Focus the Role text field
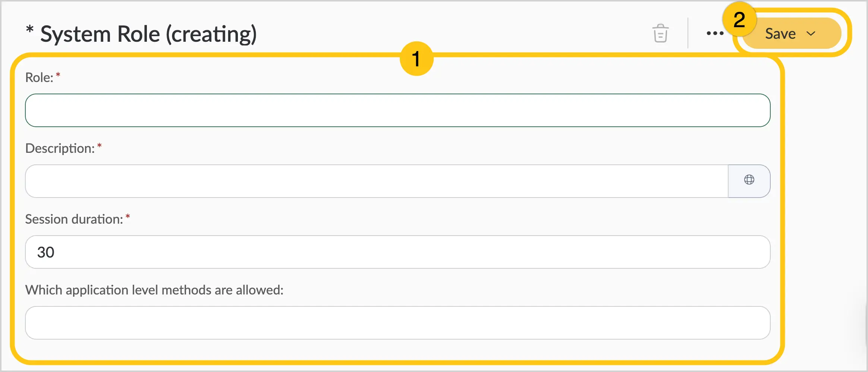The width and height of the screenshot is (868, 372). tap(397, 110)
